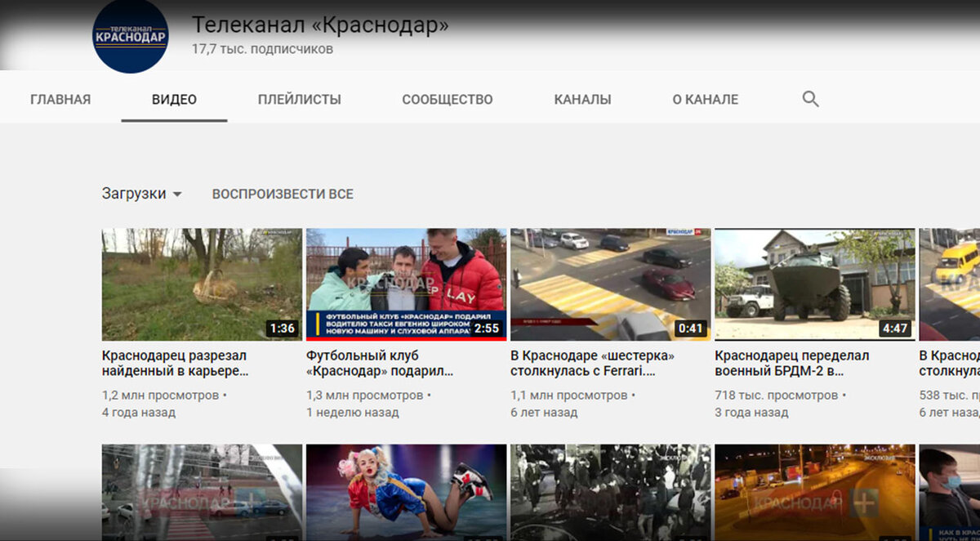Open the second-row masked man video thumbnail
This screenshot has width=980, height=541.
(949, 492)
